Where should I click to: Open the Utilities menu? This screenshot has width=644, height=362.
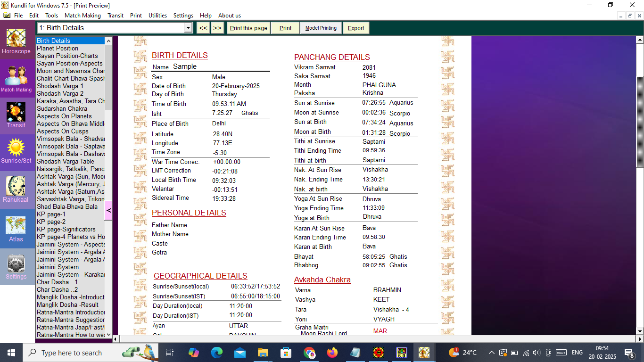157,16
